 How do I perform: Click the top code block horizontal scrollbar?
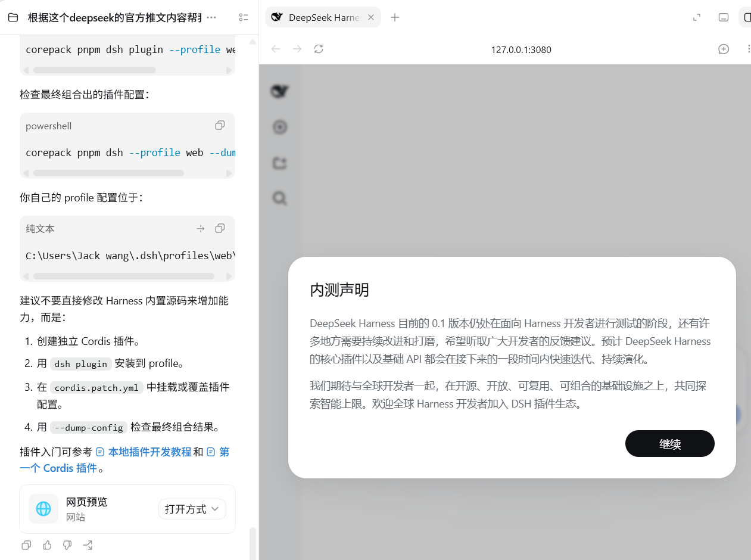(95, 70)
